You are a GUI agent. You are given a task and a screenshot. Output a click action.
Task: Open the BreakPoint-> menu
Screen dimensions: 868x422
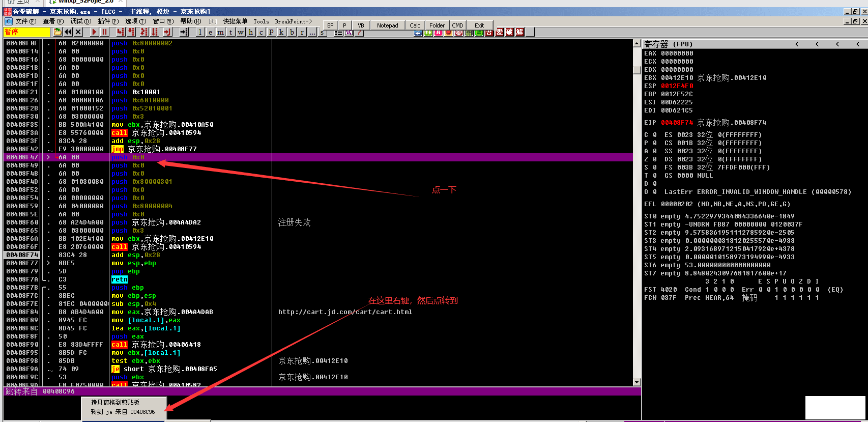pos(294,21)
